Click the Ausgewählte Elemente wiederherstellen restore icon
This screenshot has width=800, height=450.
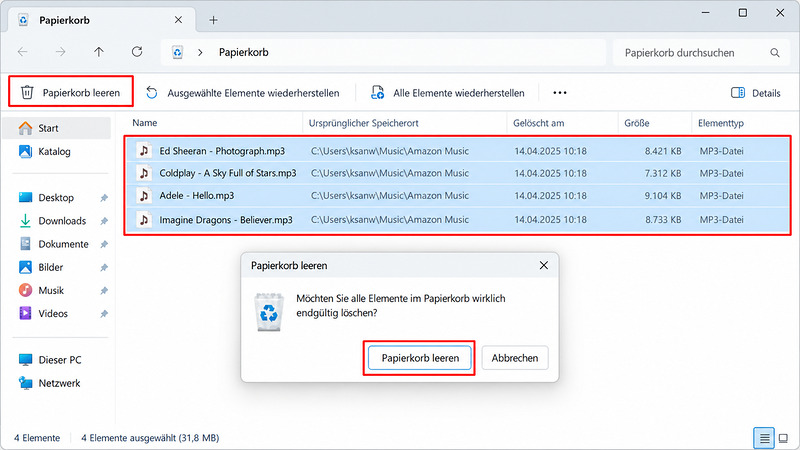click(x=152, y=92)
